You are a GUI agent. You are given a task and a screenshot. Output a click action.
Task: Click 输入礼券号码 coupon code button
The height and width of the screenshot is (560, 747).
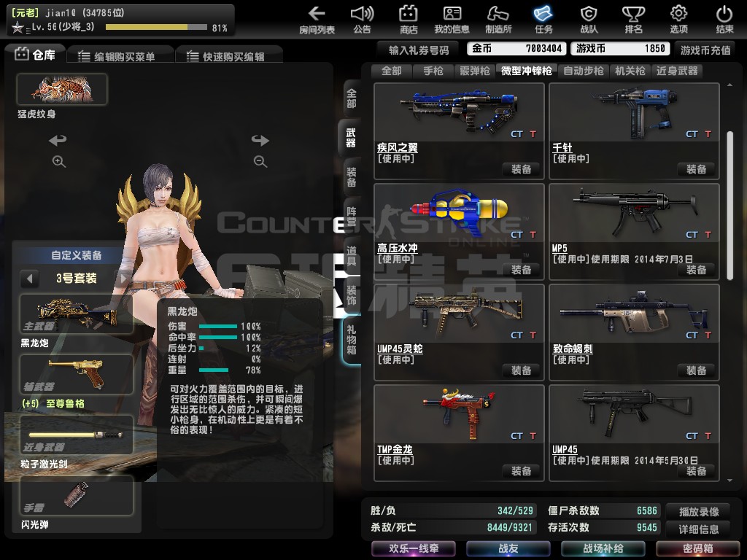pyautogui.click(x=418, y=50)
